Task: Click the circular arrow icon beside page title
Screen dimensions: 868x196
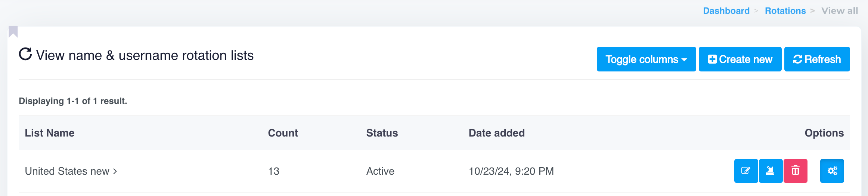Action: (25, 54)
